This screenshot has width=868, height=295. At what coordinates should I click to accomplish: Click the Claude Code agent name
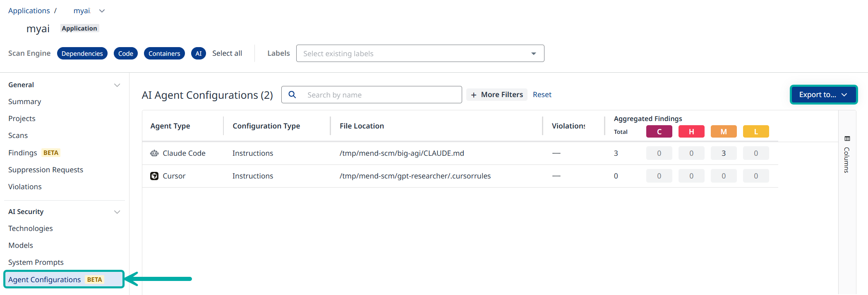tap(184, 153)
